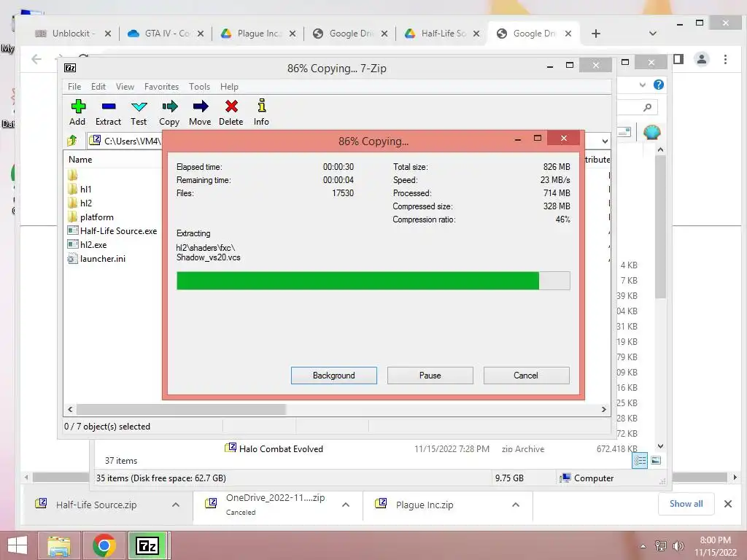The image size is (747, 560).
Task: Open the Chrome tab search chevron
Action: point(653,34)
